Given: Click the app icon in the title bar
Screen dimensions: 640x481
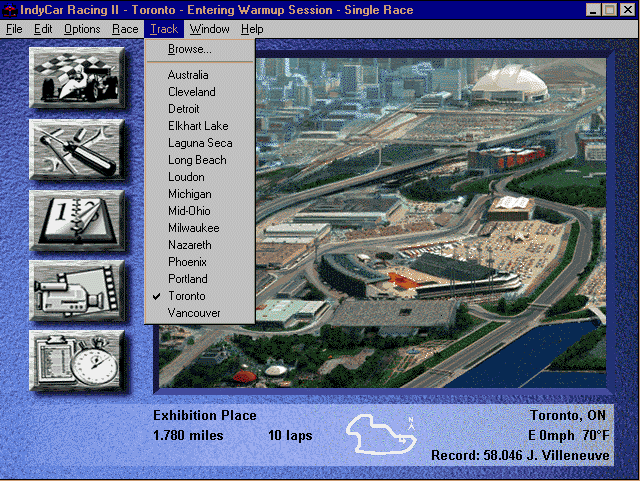Looking at the screenshot, I should coord(11,10).
